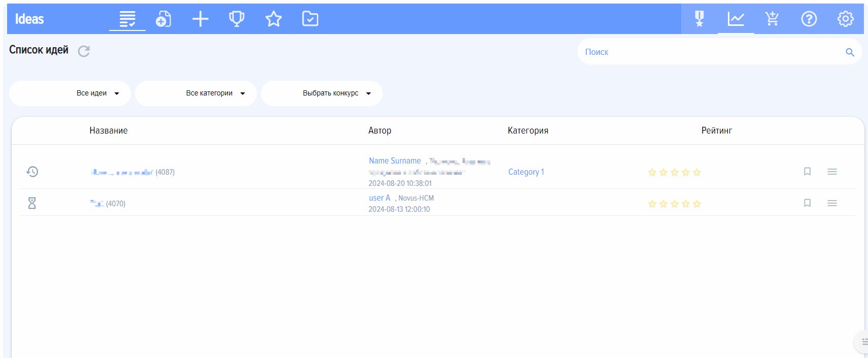Open the shopping cart icon
The image size is (868, 358).
click(772, 19)
